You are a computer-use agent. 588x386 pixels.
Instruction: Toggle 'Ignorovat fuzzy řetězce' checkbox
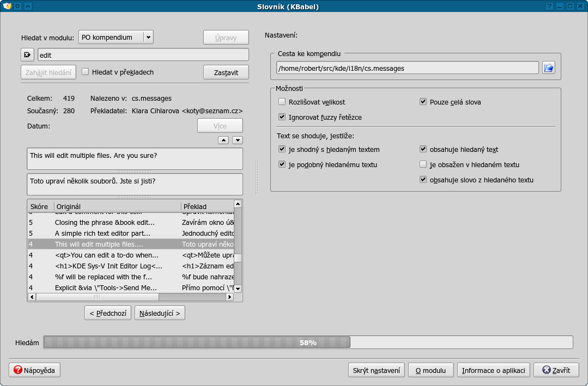point(282,117)
